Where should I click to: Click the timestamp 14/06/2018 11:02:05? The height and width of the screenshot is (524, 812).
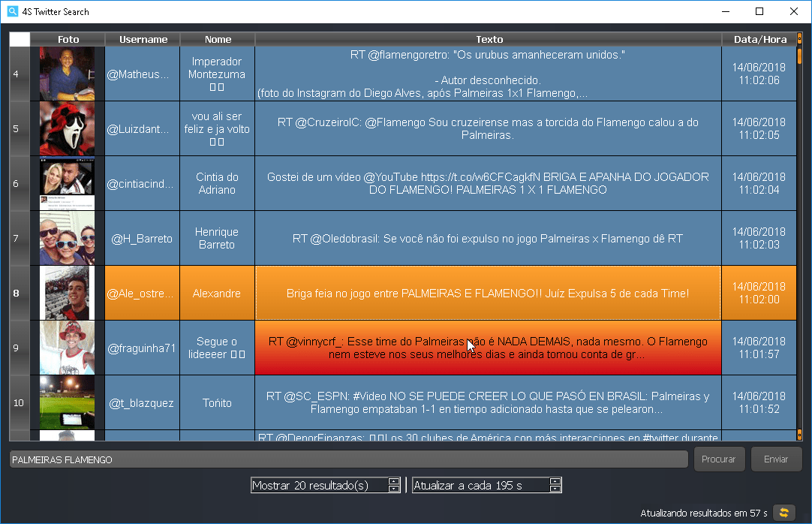(759, 128)
